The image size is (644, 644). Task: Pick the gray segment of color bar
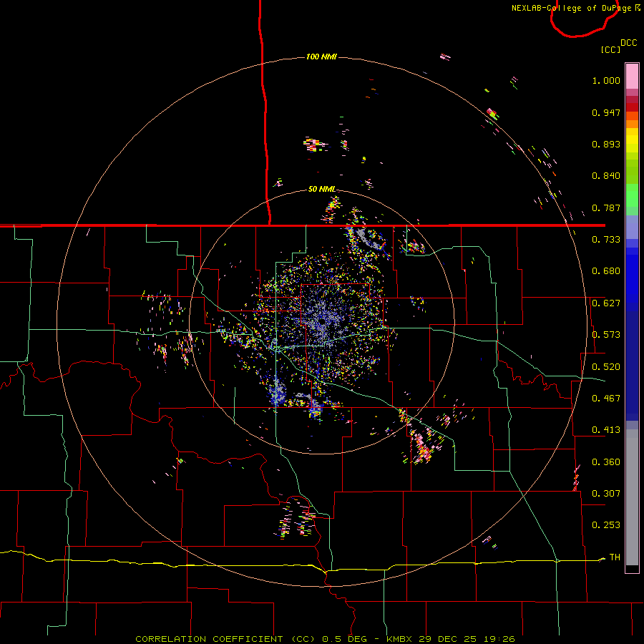[x=632, y=497]
